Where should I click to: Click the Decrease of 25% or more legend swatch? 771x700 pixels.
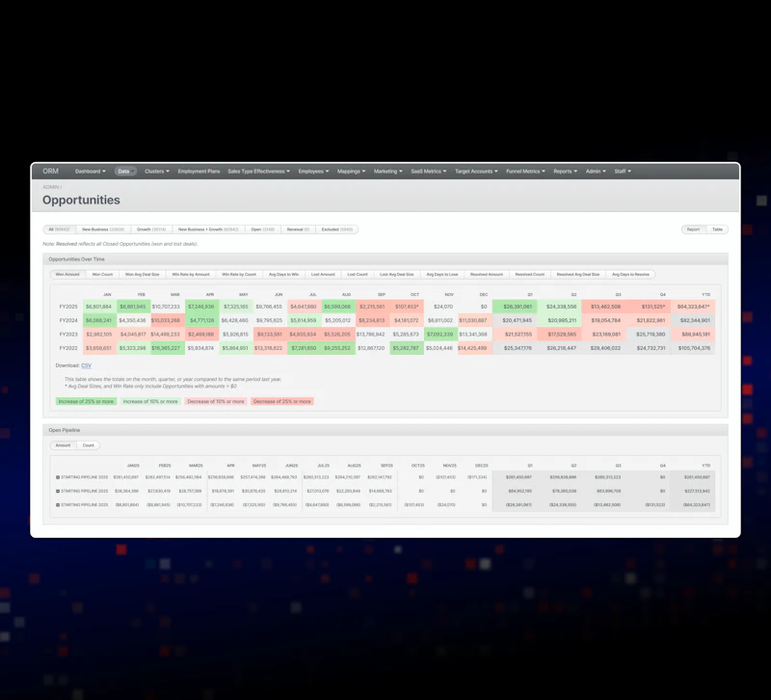click(x=282, y=401)
